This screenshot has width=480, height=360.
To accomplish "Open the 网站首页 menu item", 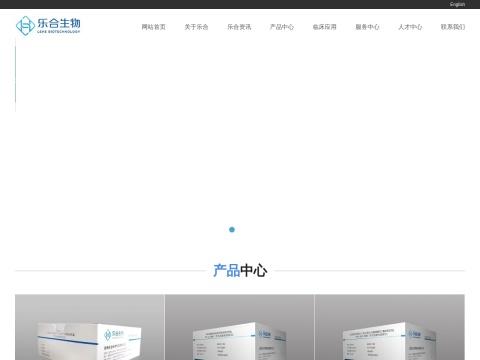I will tap(153, 27).
